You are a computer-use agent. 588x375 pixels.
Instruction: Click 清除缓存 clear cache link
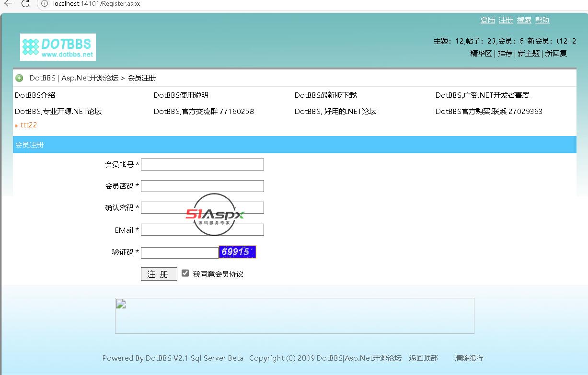469,358
